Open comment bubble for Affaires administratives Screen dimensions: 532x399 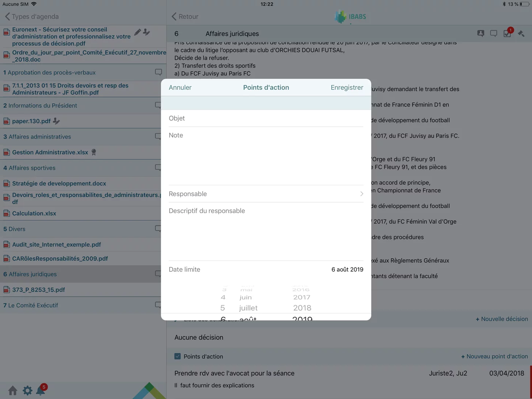click(158, 137)
